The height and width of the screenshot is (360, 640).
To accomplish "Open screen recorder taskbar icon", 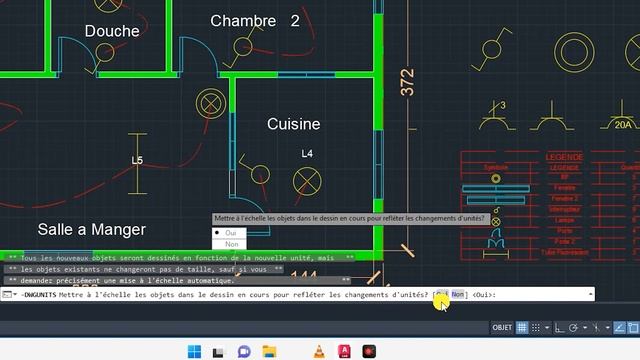I will pos(369,351).
